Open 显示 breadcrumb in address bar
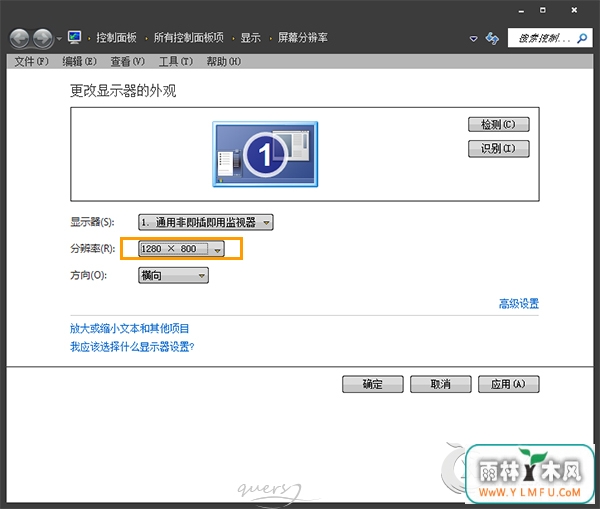 coord(251,38)
